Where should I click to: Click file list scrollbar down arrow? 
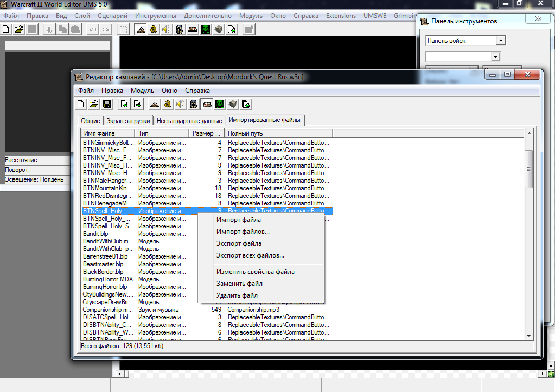click(x=529, y=336)
